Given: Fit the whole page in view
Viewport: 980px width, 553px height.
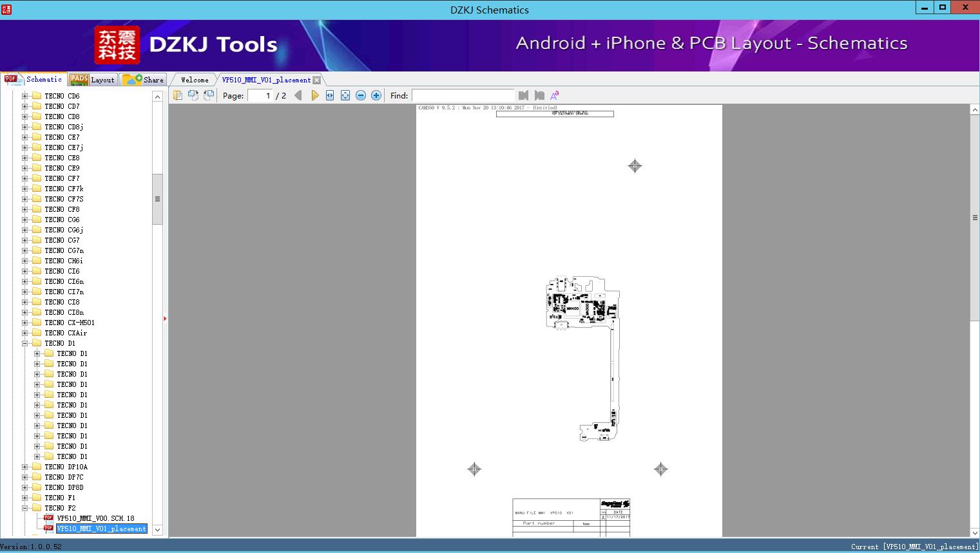Looking at the screenshot, I should coord(345,95).
